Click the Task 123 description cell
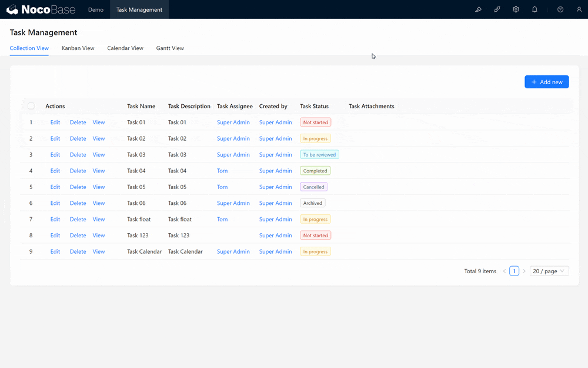 [179, 236]
